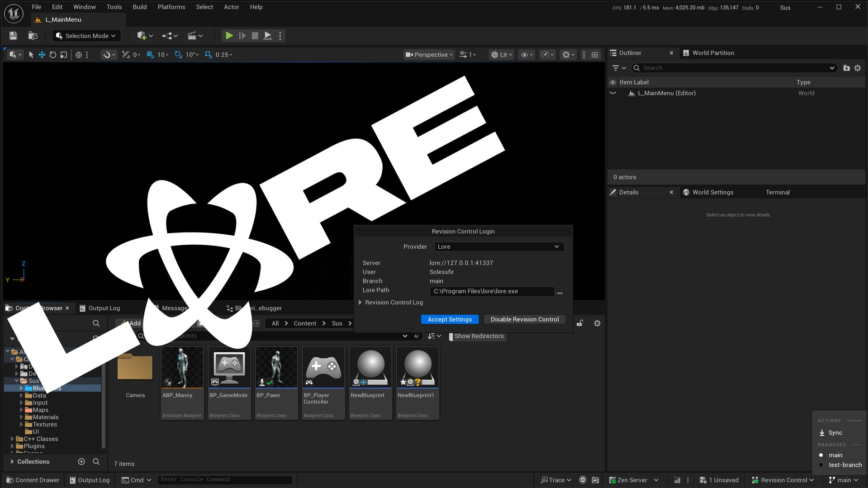
Task: Open the Provider Lore combo box
Action: point(499,246)
